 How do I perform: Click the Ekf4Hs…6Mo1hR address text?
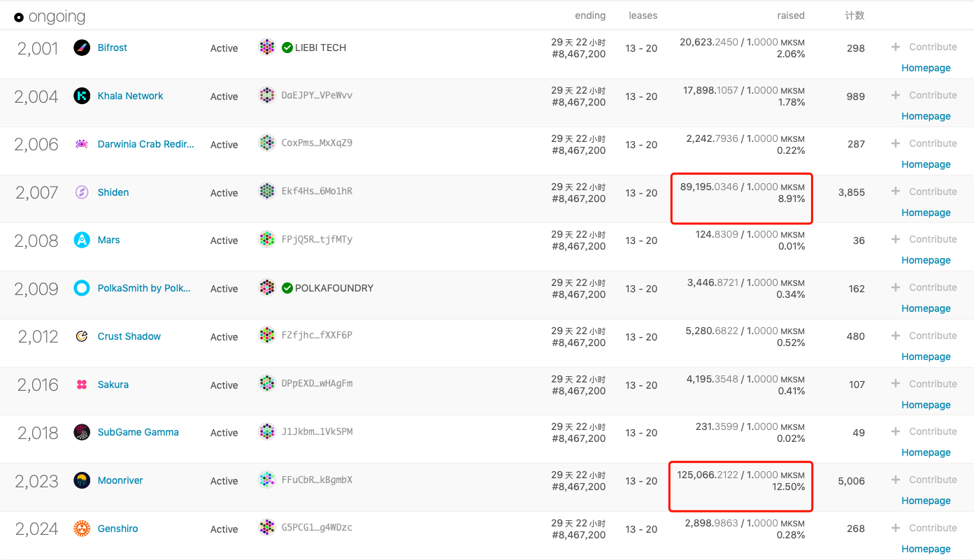click(317, 191)
